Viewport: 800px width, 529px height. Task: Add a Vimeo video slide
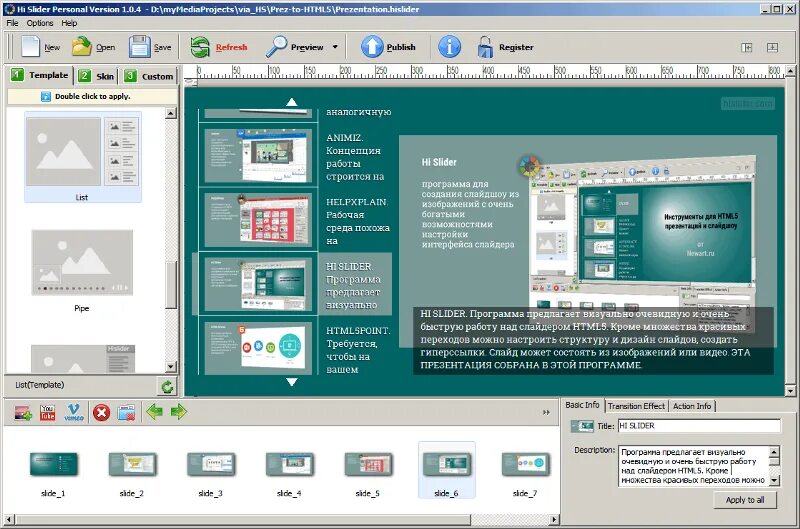[74, 412]
